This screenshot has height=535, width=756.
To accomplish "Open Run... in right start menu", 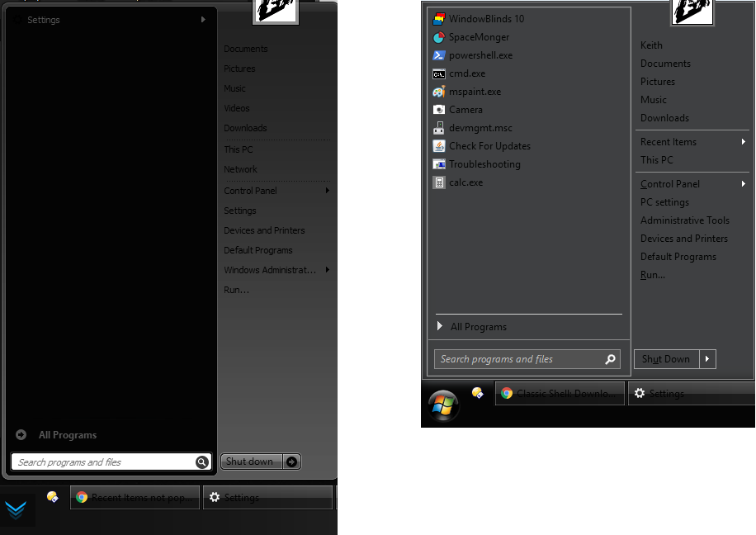I will coord(652,275).
